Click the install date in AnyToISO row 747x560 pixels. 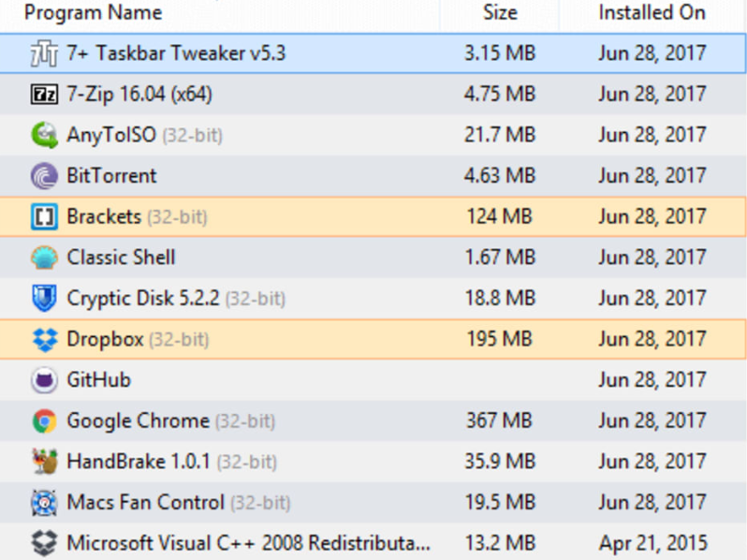(652, 136)
